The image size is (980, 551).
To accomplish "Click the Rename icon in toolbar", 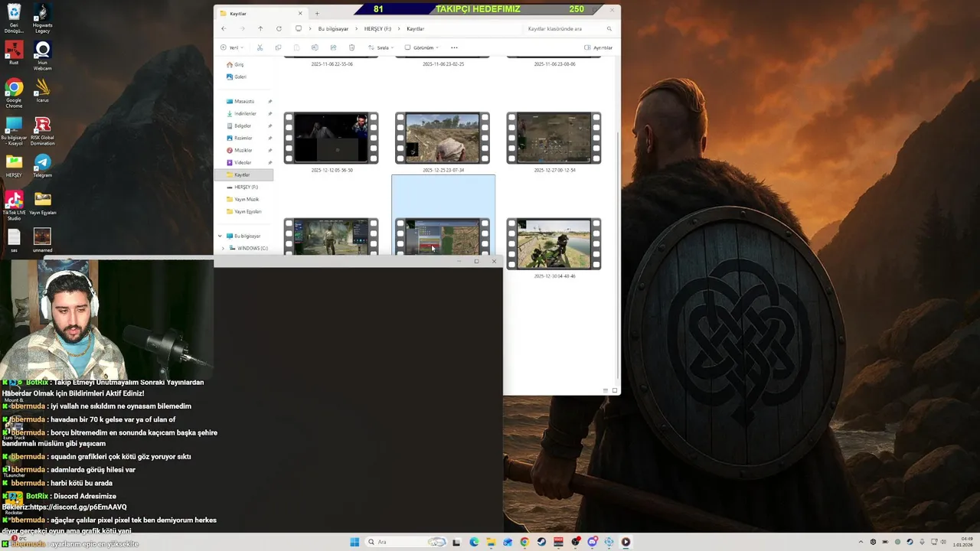I will 315,47.
